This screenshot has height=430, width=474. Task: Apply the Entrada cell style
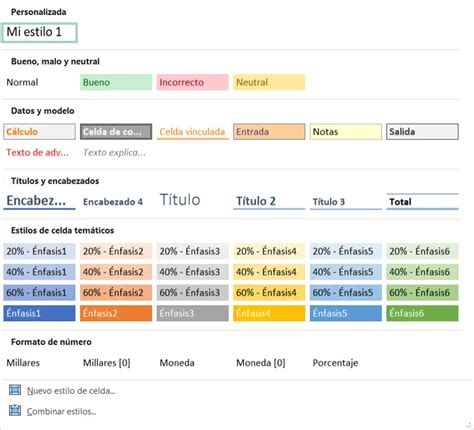tap(269, 132)
